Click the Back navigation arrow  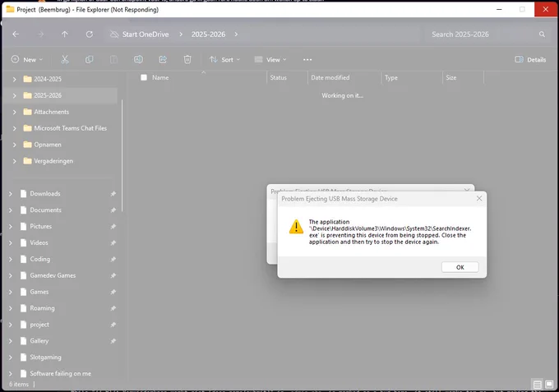pos(16,35)
